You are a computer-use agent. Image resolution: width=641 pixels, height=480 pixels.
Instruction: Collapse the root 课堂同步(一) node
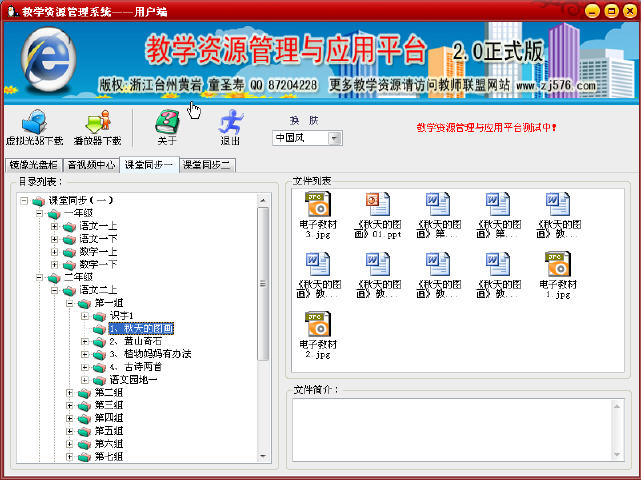(24, 201)
